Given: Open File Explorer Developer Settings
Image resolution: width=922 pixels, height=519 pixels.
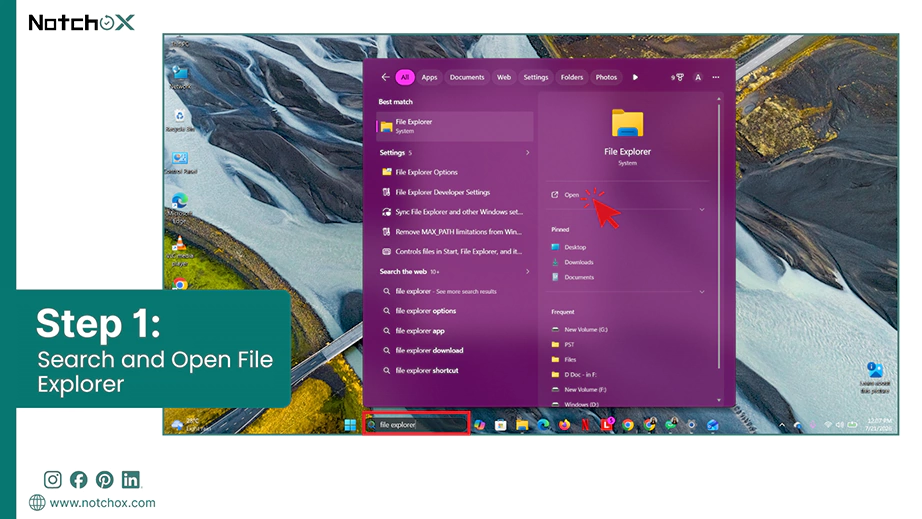Looking at the screenshot, I should coord(455,192).
